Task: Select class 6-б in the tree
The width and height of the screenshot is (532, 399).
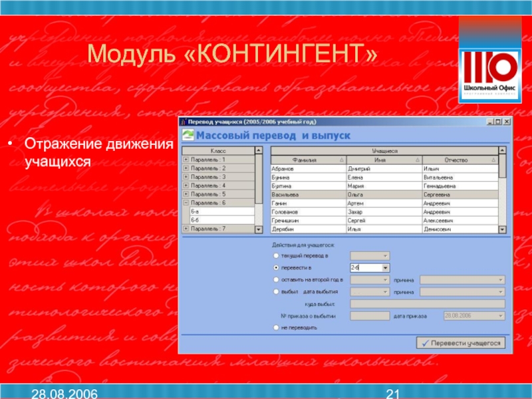Action: tap(222, 220)
